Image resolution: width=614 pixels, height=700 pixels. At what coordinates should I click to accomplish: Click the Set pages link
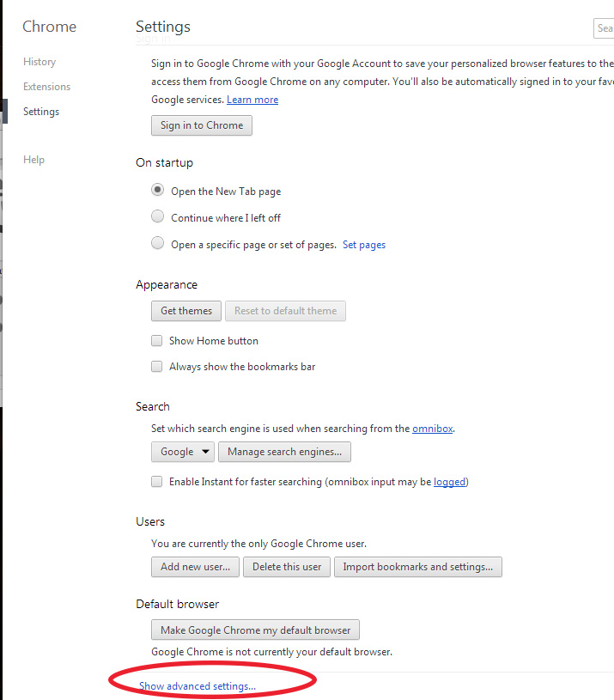pos(364,245)
